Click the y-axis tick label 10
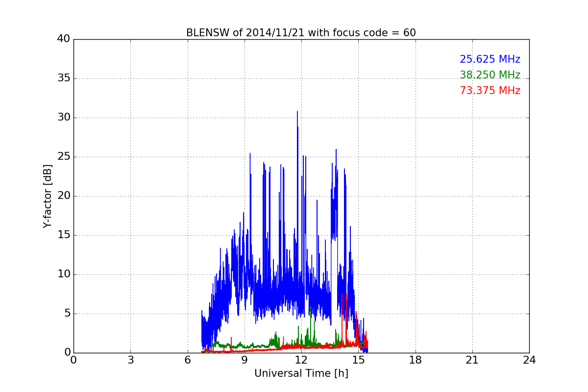Viewport: 588px width, 392px height. tap(64, 274)
